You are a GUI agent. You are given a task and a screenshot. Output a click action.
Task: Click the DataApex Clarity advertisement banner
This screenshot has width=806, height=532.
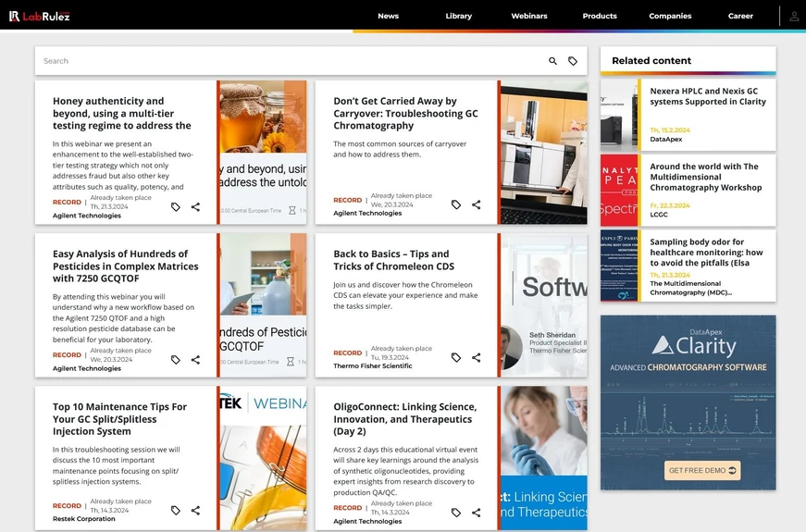(x=688, y=402)
